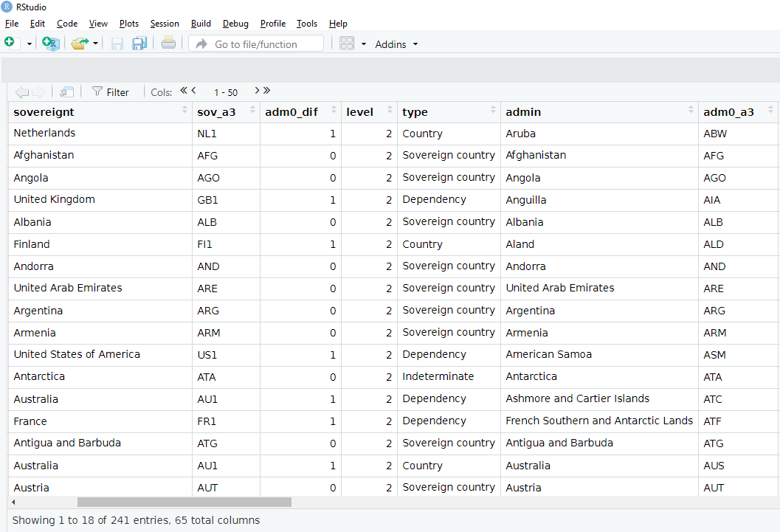This screenshot has height=532, width=780.
Task: Click the Go to file/function search field
Action: pos(255,43)
